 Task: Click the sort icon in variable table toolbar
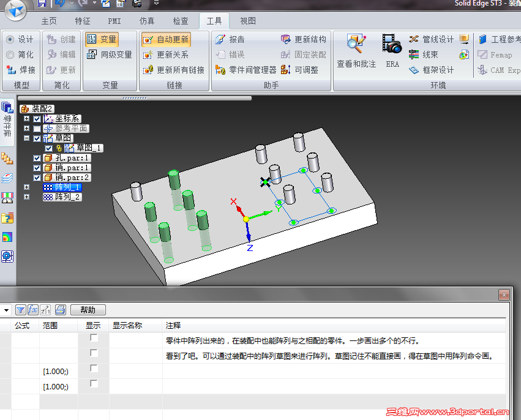click(45, 310)
